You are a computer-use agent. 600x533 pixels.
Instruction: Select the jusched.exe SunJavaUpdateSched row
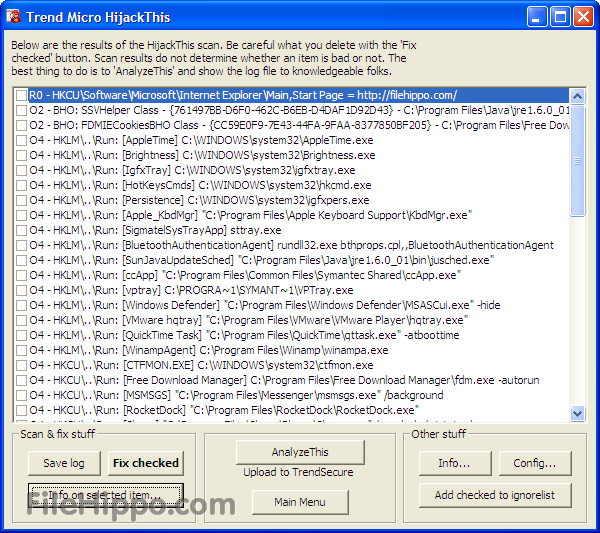pos(262,260)
